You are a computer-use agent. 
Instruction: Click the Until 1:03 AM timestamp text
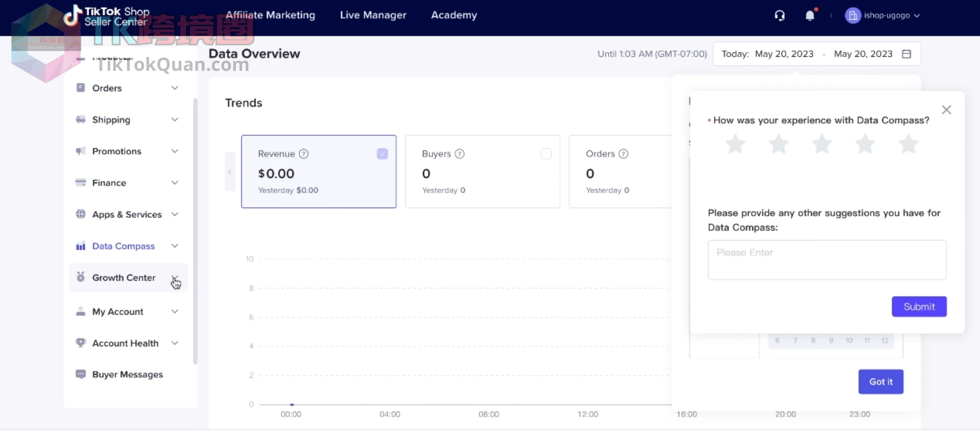pyautogui.click(x=652, y=54)
